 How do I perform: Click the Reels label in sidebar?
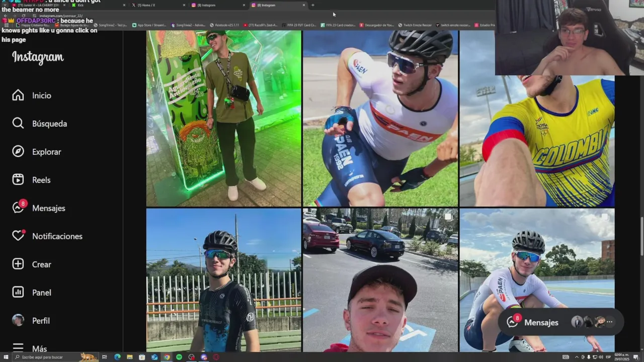pyautogui.click(x=41, y=180)
